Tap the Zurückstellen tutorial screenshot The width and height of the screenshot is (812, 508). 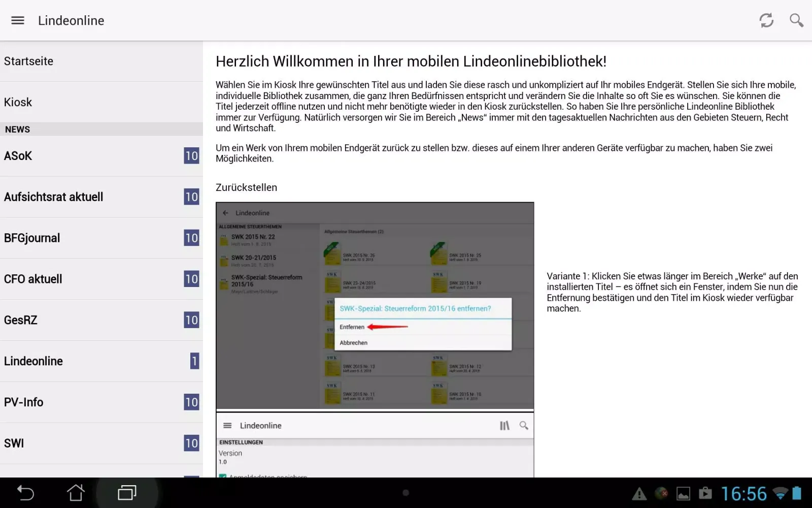coord(375,306)
